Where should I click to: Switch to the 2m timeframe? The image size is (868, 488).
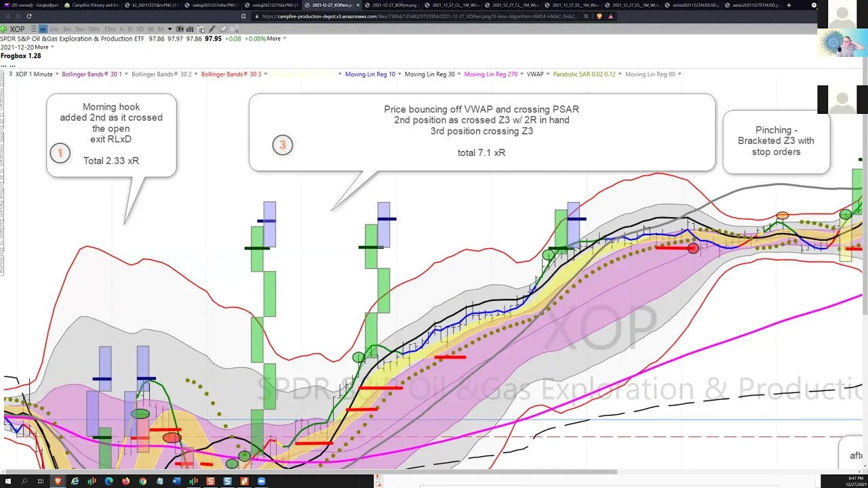tap(54, 29)
